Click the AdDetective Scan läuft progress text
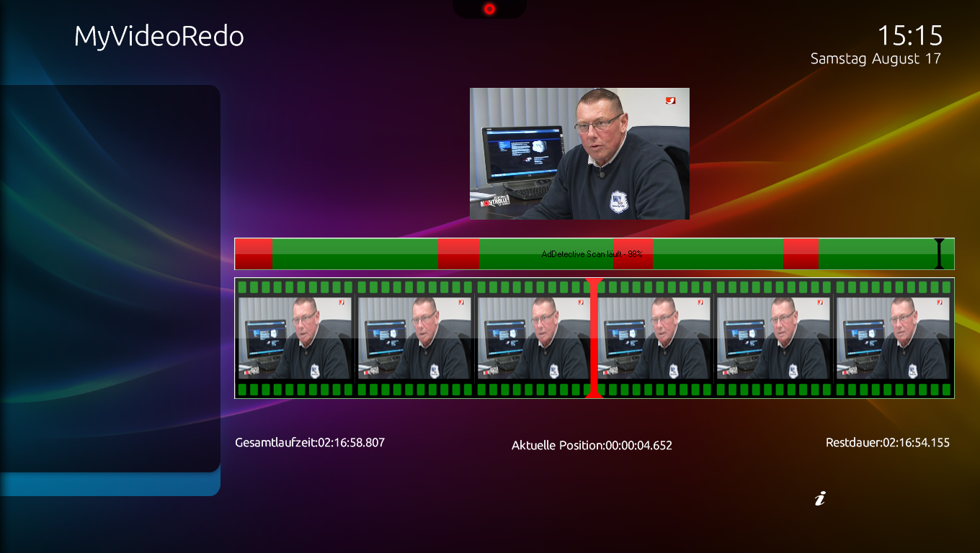The width and height of the screenshot is (980, 553). click(592, 254)
